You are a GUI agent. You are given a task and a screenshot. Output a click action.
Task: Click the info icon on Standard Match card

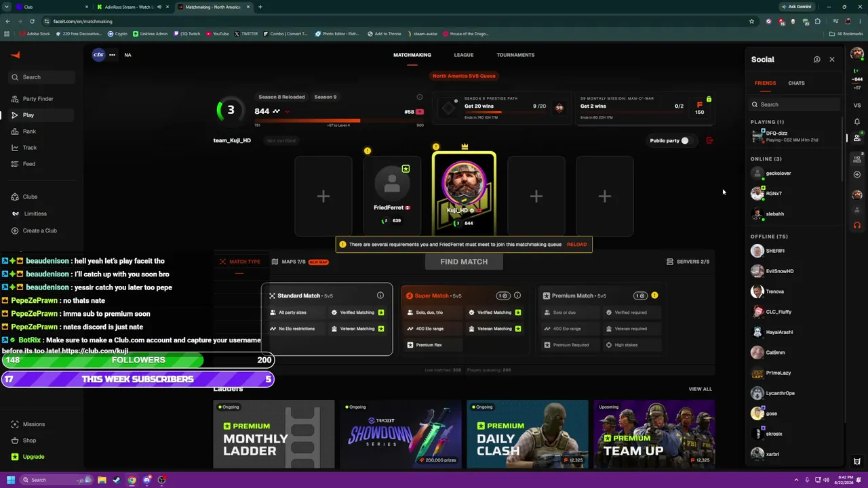coord(380,296)
